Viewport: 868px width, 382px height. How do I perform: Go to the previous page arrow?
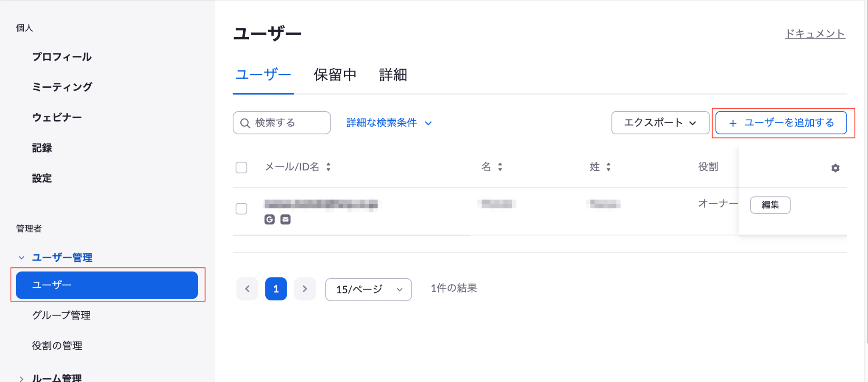pos(248,289)
